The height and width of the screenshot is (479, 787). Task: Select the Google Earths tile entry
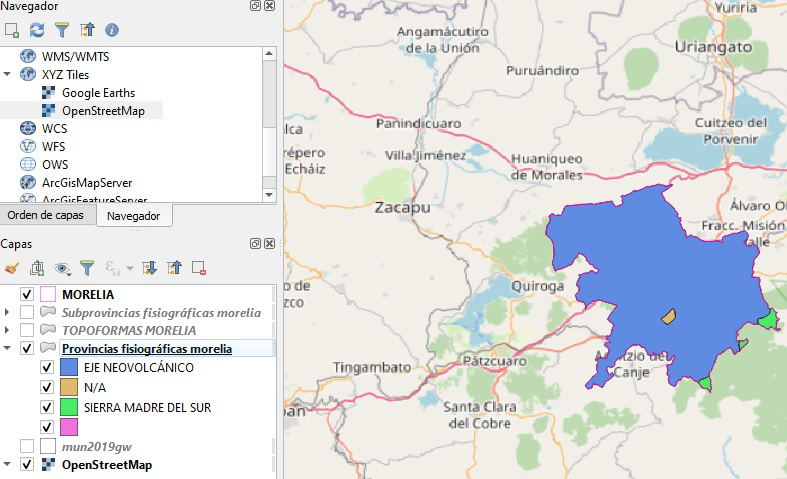(x=98, y=93)
